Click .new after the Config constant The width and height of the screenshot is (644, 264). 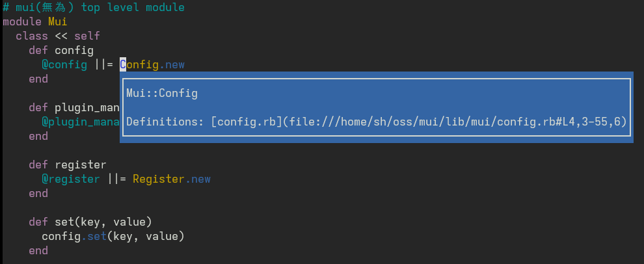[x=174, y=64]
